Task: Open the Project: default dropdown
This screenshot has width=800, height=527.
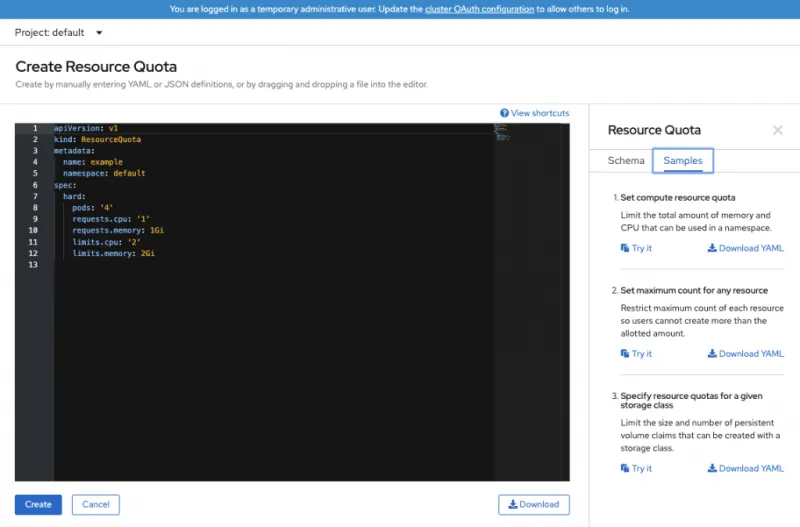Action: pos(59,32)
